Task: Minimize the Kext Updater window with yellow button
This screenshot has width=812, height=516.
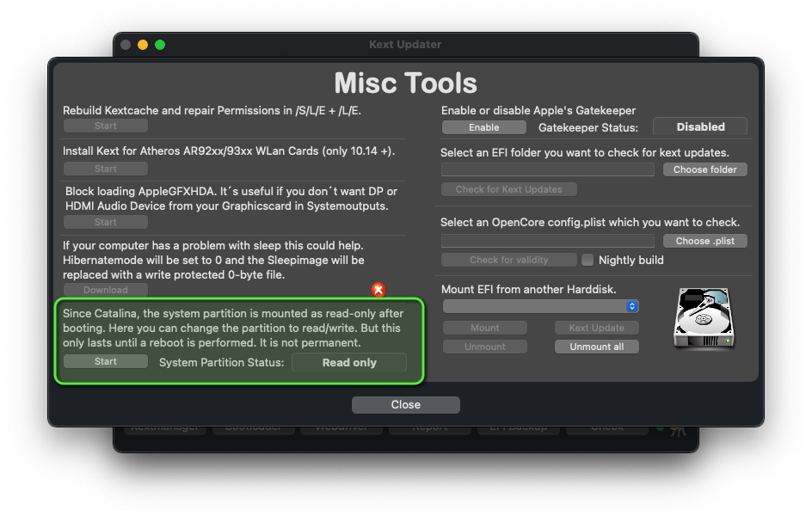Action: coord(143,45)
